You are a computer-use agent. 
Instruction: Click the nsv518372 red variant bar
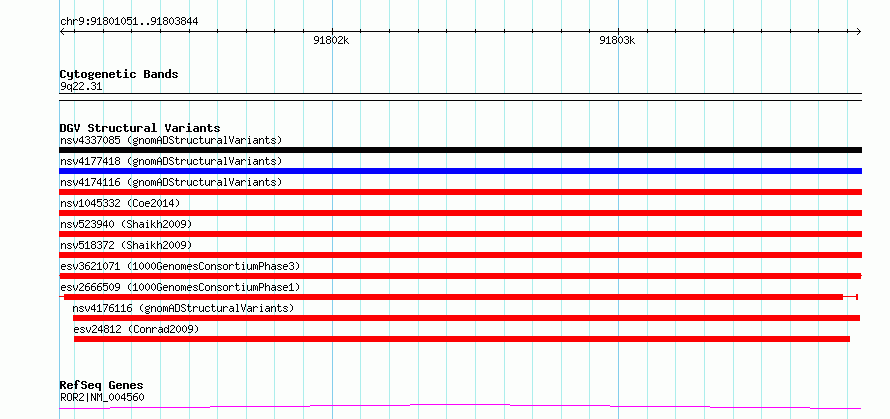(460, 255)
